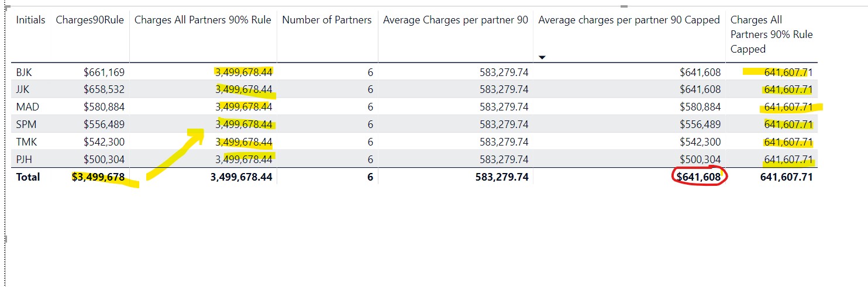
Task: Click the 3,499,678.44 value in the BJK row
Action: 243,72
